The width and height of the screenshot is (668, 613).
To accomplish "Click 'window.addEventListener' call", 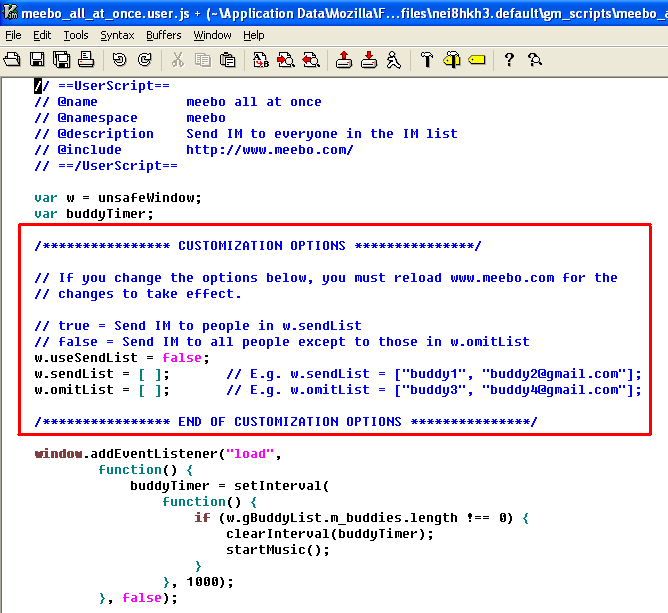I will tap(129, 454).
